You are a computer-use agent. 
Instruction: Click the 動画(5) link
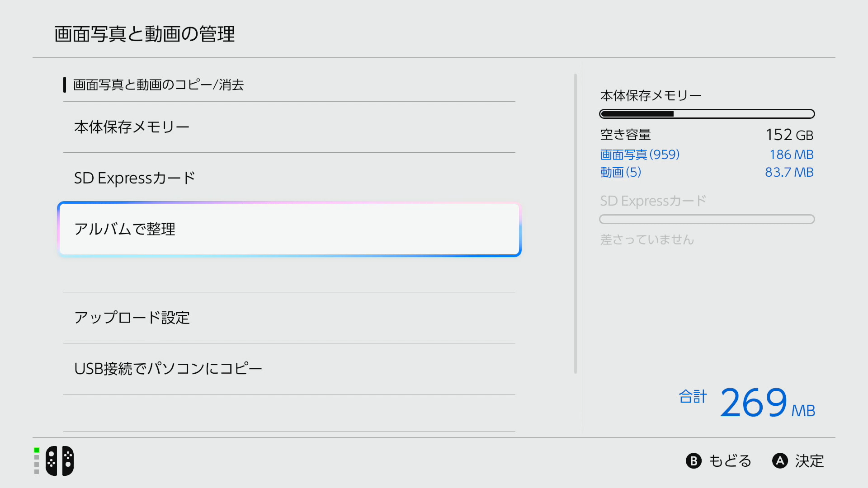click(x=620, y=172)
